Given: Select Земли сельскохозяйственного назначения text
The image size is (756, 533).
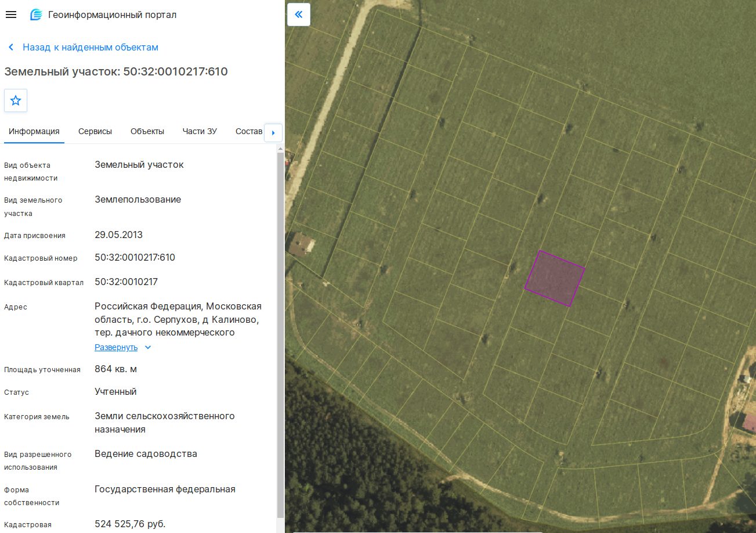Looking at the screenshot, I should pos(164,423).
